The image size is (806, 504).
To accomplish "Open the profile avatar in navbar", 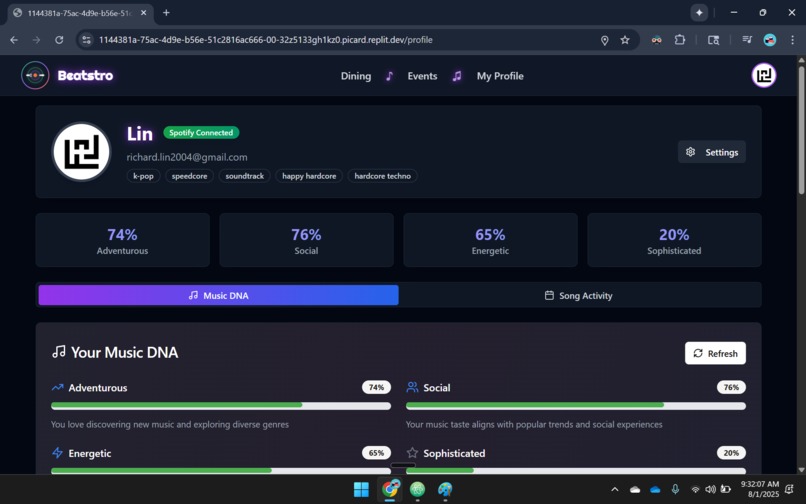I will pyautogui.click(x=764, y=76).
